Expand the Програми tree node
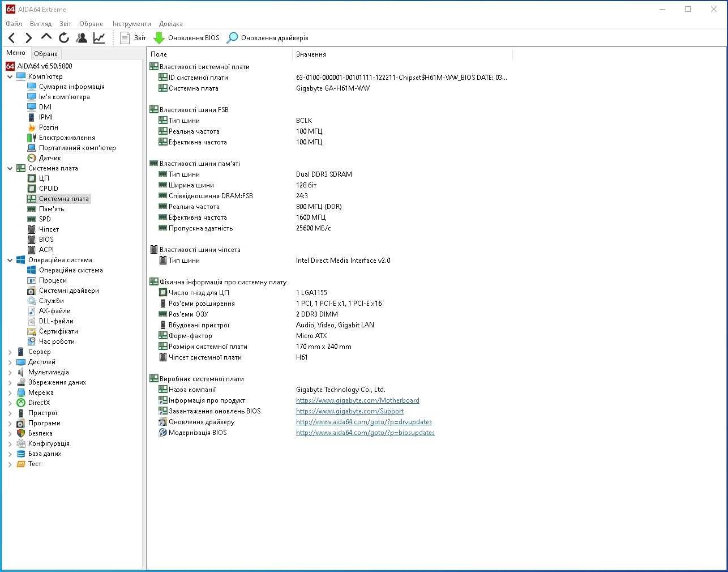728x572 pixels. [x=10, y=423]
